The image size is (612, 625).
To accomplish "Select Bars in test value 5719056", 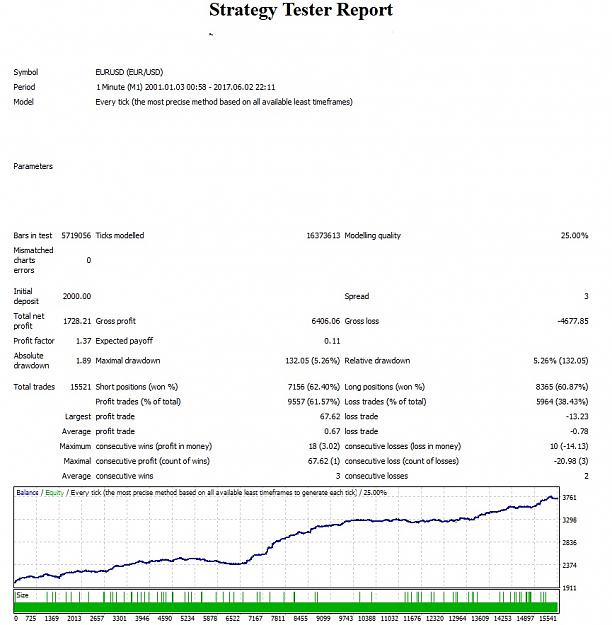I will (76, 236).
